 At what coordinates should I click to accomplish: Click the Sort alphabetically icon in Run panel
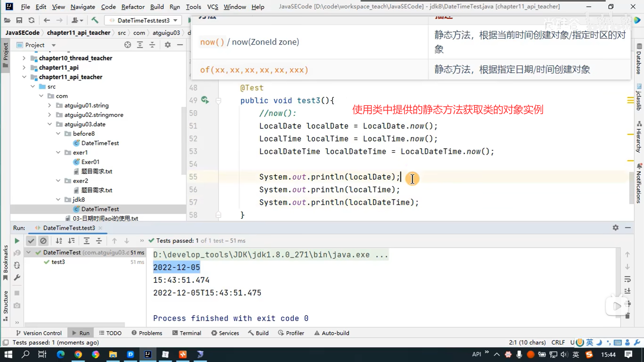point(59,241)
